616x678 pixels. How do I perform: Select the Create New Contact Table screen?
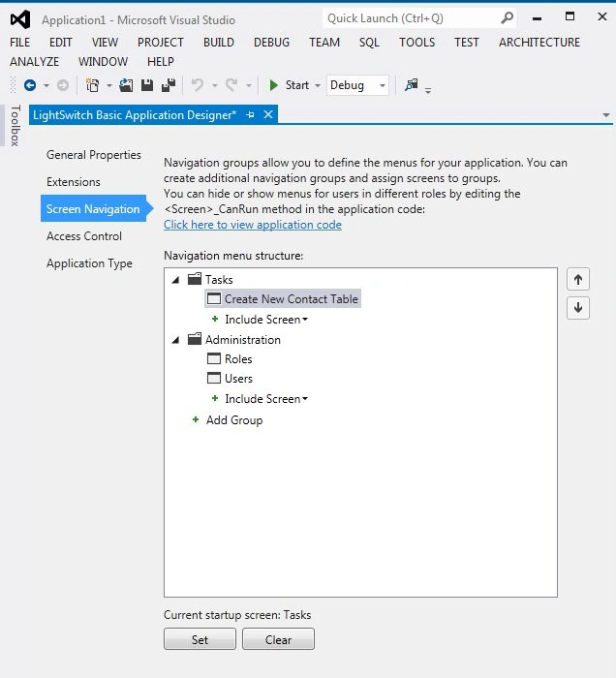point(283,298)
